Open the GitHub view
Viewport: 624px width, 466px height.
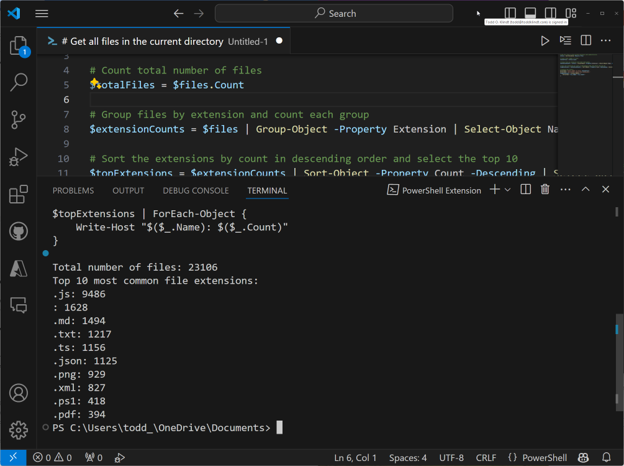pos(18,231)
